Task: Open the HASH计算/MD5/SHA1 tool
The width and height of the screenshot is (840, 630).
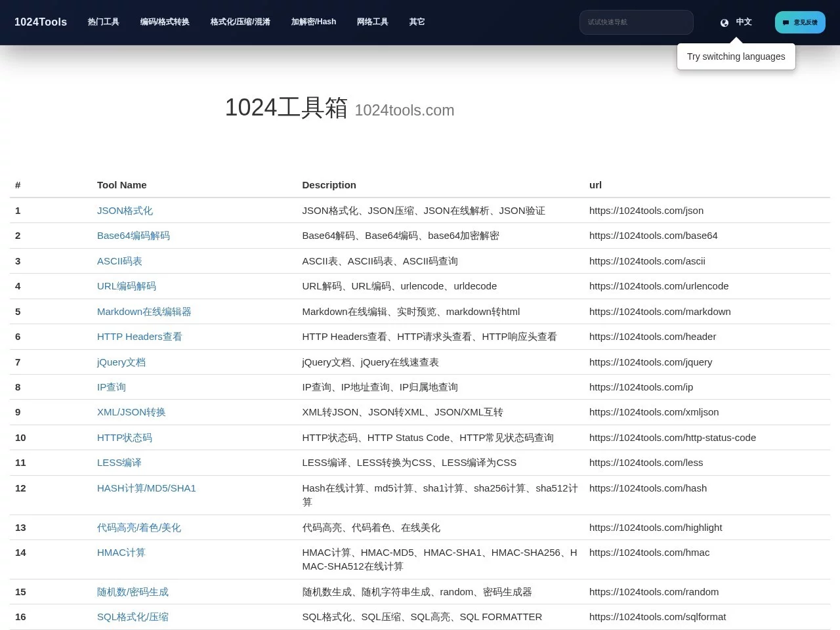Action: coord(146,488)
